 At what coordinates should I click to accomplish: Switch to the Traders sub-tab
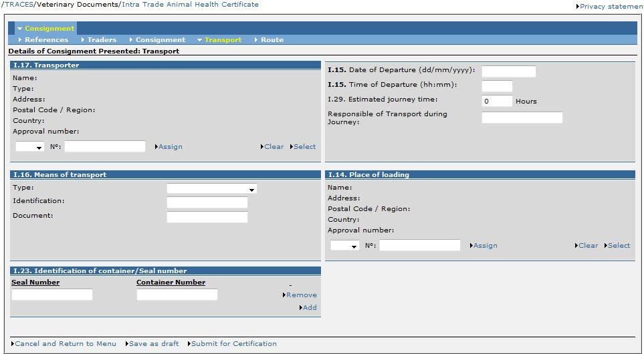[x=102, y=40]
